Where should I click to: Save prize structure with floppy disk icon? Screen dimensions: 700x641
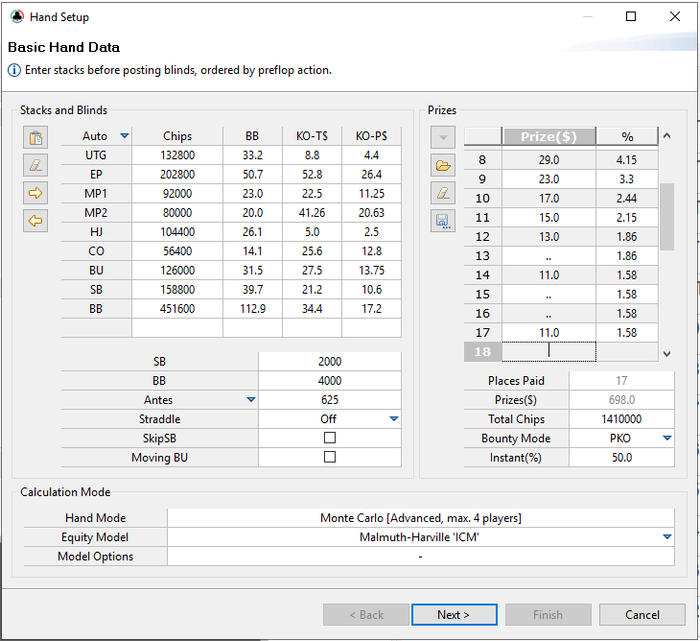tap(444, 221)
